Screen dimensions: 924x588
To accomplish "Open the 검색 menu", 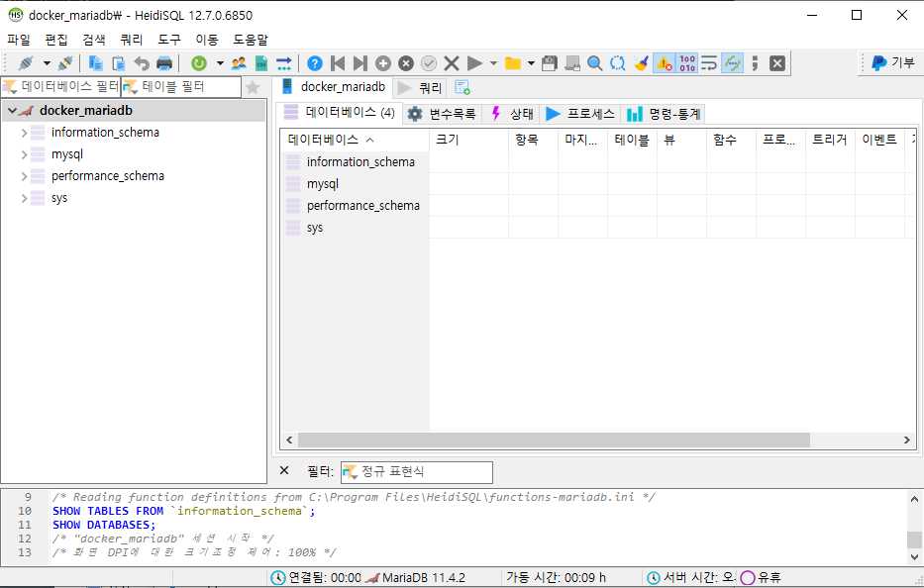I will click(x=94, y=40).
